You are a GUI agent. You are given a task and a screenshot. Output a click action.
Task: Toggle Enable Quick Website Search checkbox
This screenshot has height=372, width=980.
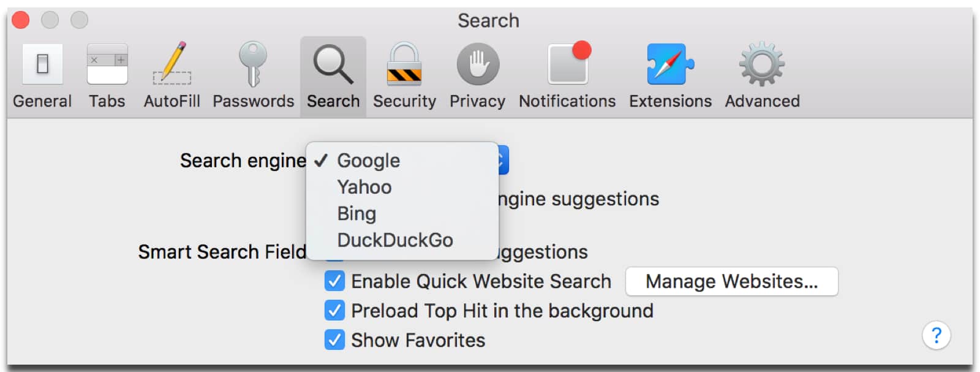(x=334, y=281)
